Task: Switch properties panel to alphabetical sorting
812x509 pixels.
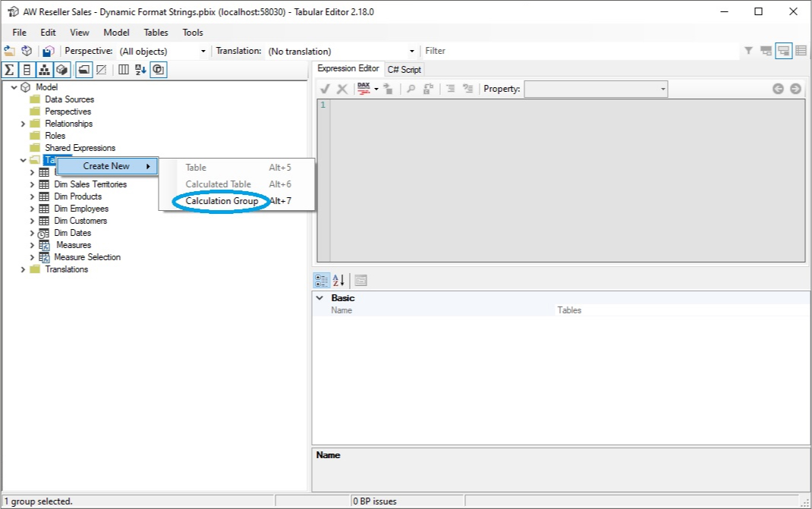Action: (337, 280)
